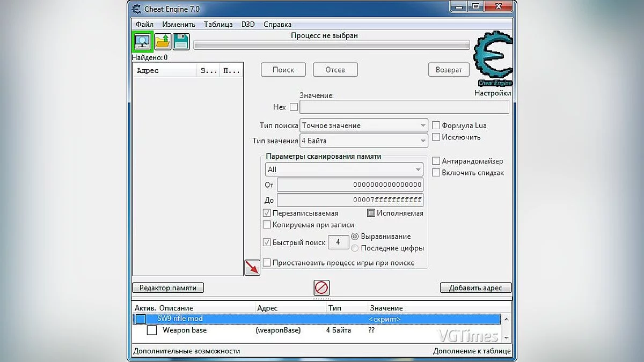
Task: Open the Тип значения dropdown
Action: tap(422, 140)
